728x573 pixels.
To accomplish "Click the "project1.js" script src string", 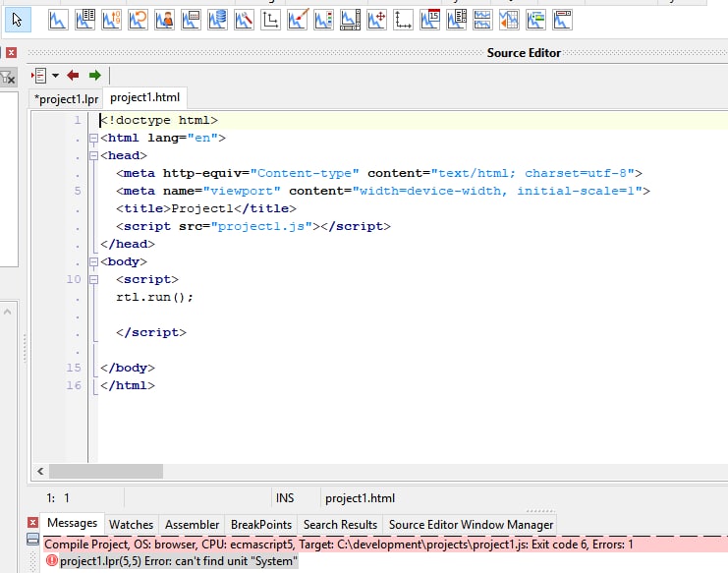I will (x=261, y=226).
